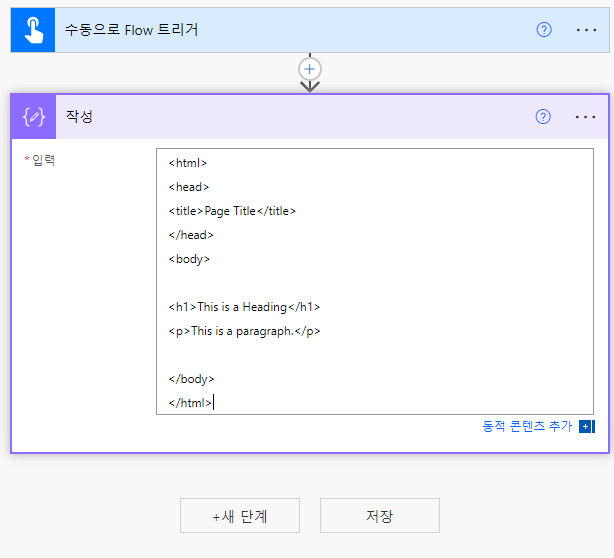
Task: Click the <head> opening tag line
Action: tap(189, 187)
